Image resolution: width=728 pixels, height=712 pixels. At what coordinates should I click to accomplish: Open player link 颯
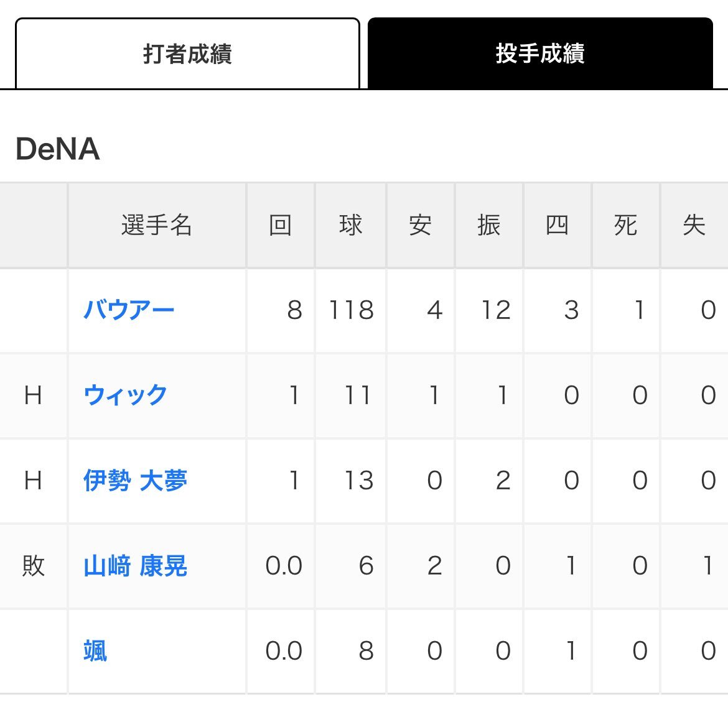(95, 650)
